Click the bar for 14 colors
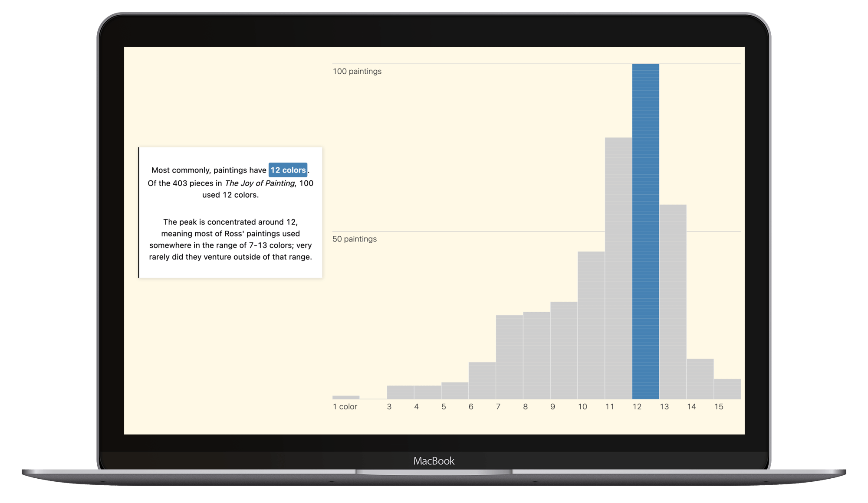868x503 pixels. pyautogui.click(x=700, y=379)
